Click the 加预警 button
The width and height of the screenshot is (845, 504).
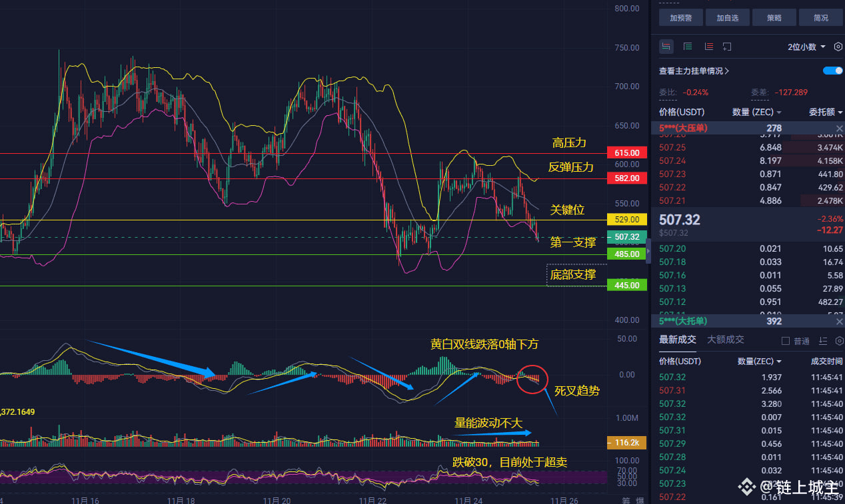click(682, 18)
